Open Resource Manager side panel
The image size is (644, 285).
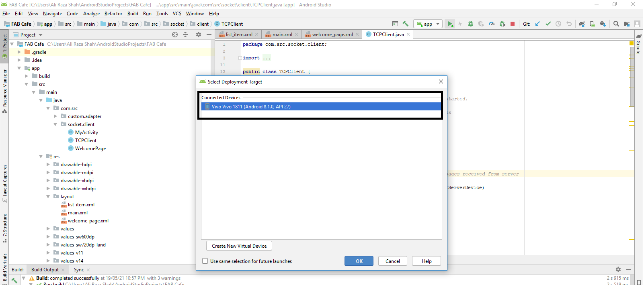(5, 91)
